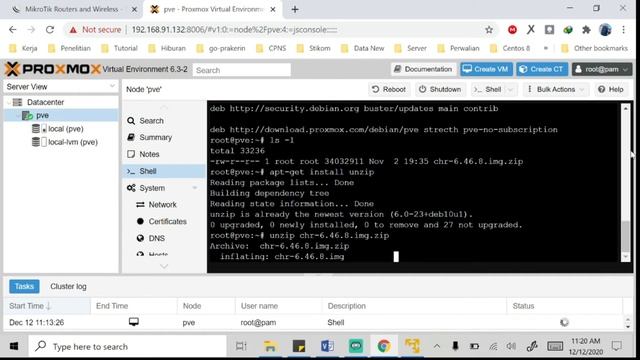Click the Datacenter tree node
Screen dimensions: 640x360
[45, 102]
